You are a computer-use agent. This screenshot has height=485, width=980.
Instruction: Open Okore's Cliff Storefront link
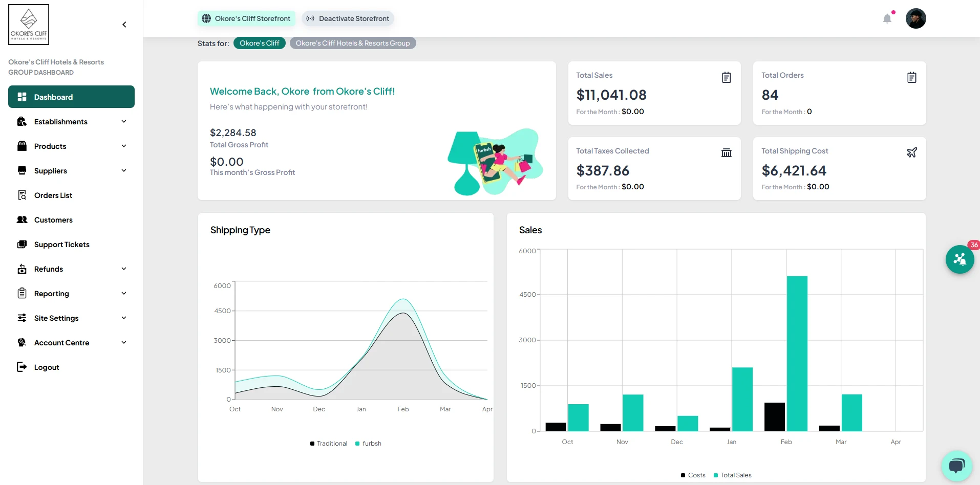point(246,18)
